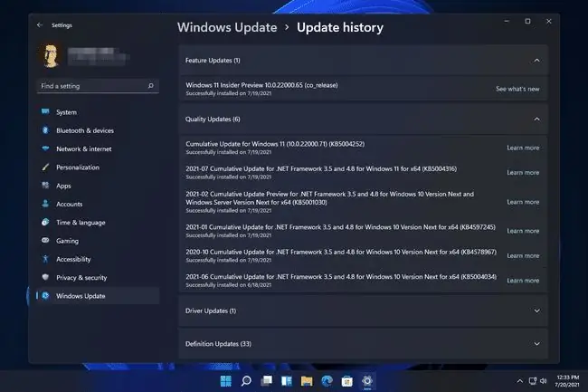This screenshot has height=392, width=588.
Task: Click Learn more for KB5004252 update
Action: pyautogui.click(x=523, y=148)
